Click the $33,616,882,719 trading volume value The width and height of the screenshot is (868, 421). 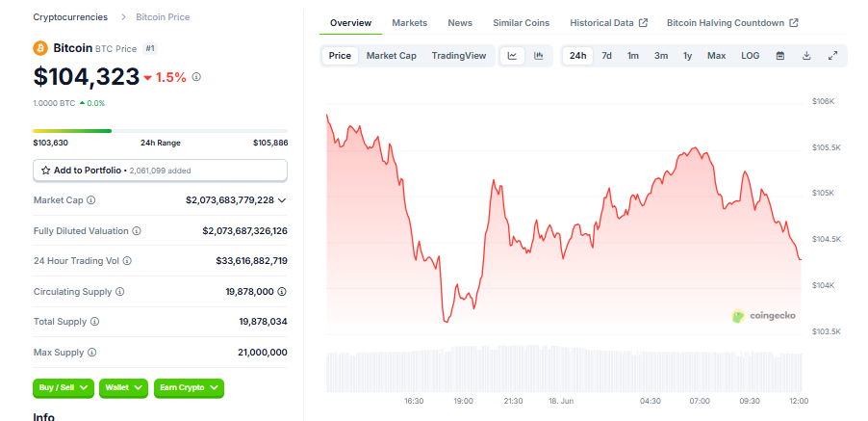click(252, 260)
